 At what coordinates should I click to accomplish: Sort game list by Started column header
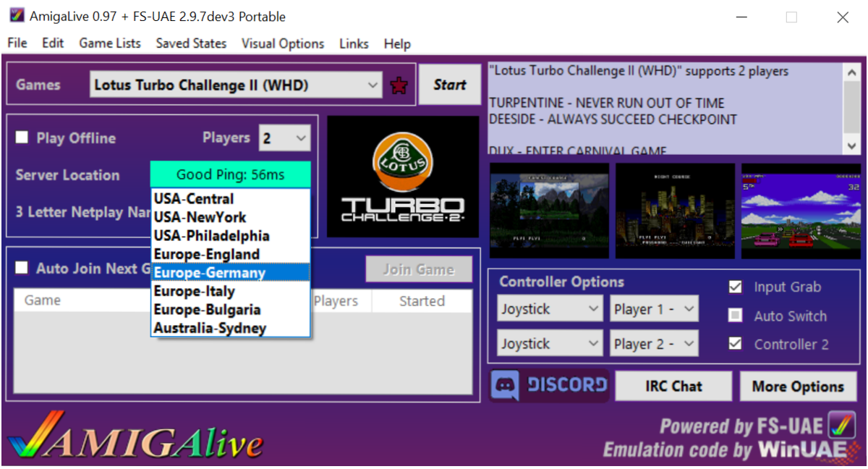coord(422,300)
